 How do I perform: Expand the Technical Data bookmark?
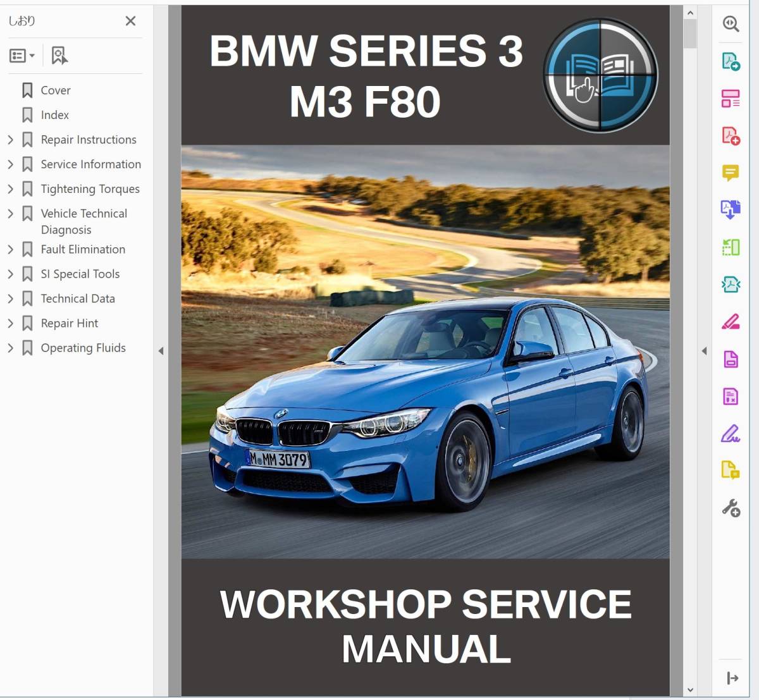10,299
